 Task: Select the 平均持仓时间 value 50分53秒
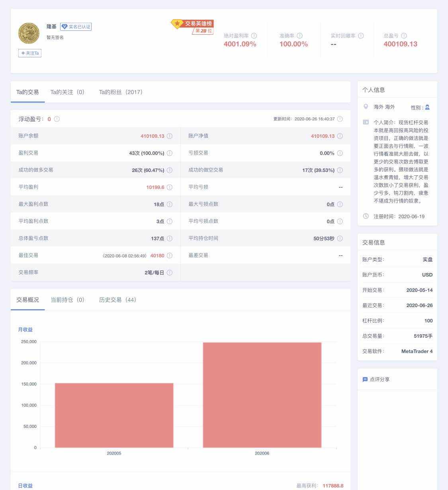324,239
